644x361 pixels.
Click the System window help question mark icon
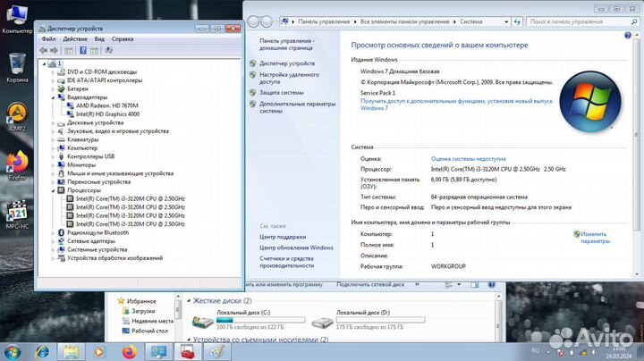(x=628, y=36)
